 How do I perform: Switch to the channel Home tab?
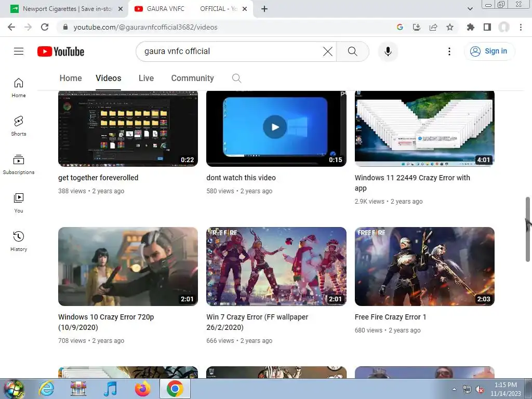pos(71,78)
